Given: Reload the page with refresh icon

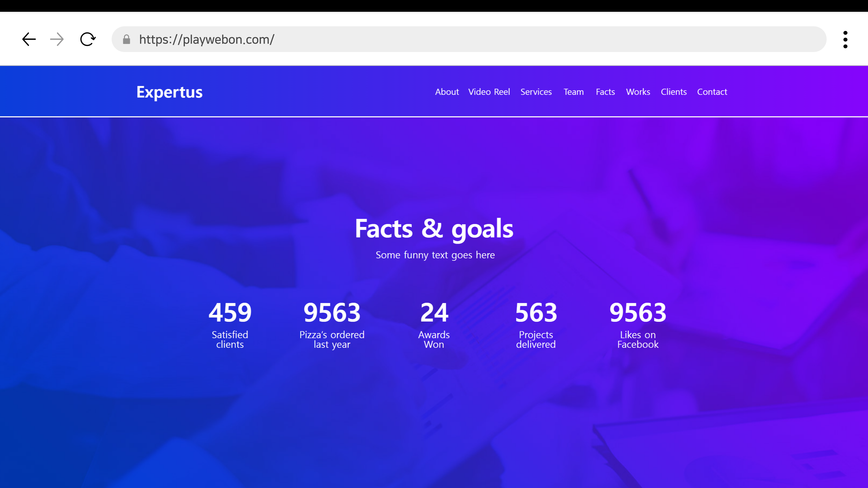Looking at the screenshot, I should [x=88, y=39].
